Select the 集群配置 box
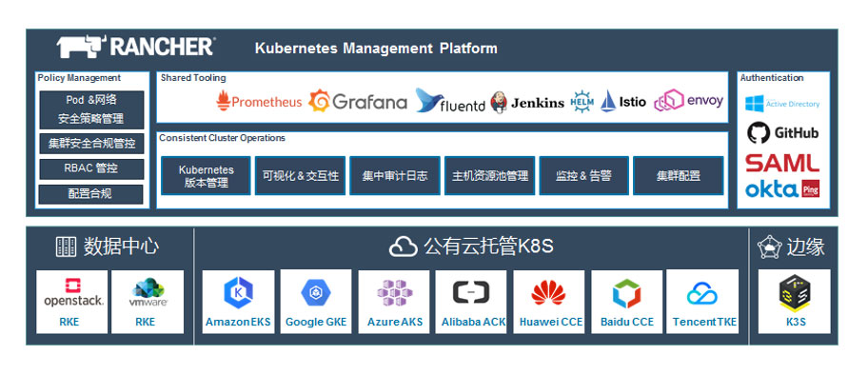The image size is (868, 375). click(678, 175)
